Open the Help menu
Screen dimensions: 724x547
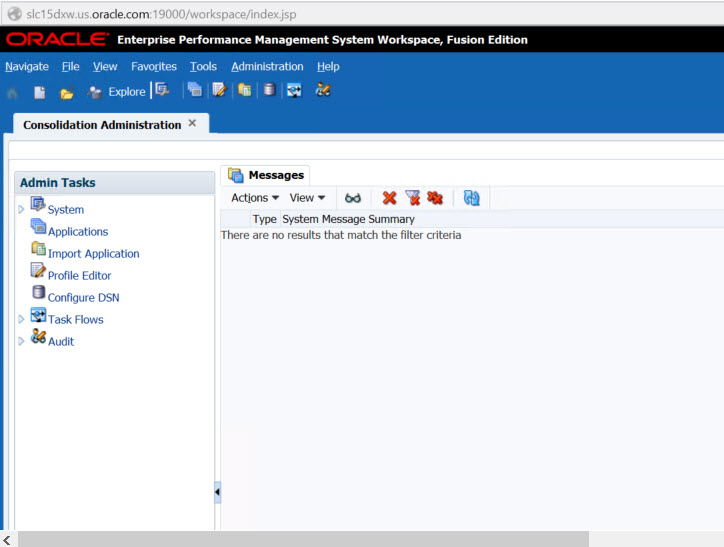coord(328,67)
